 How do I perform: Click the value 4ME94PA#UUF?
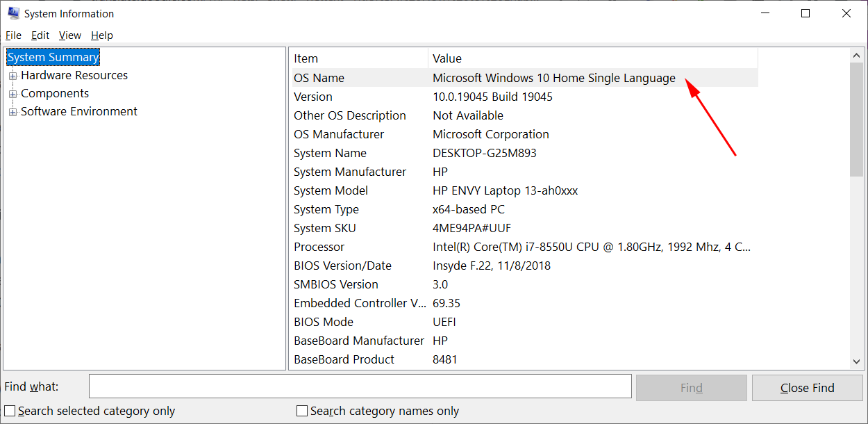click(x=472, y=228)
